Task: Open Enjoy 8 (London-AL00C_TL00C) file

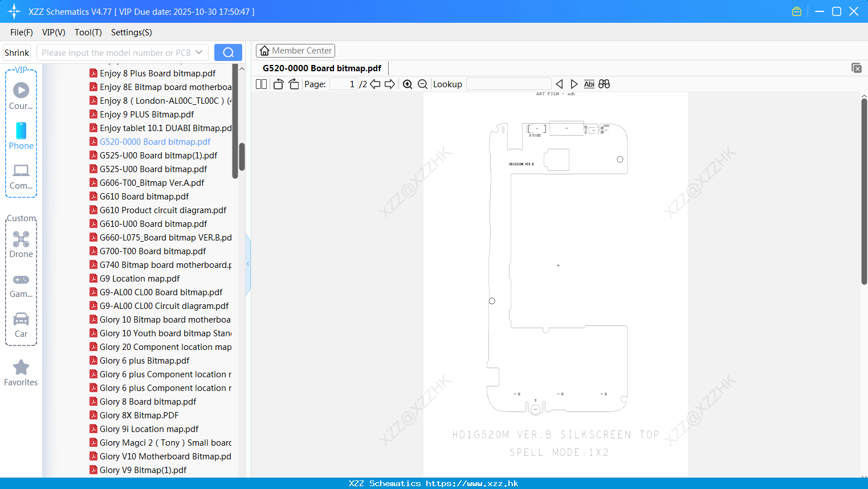Action: click(x=165, y=101)
